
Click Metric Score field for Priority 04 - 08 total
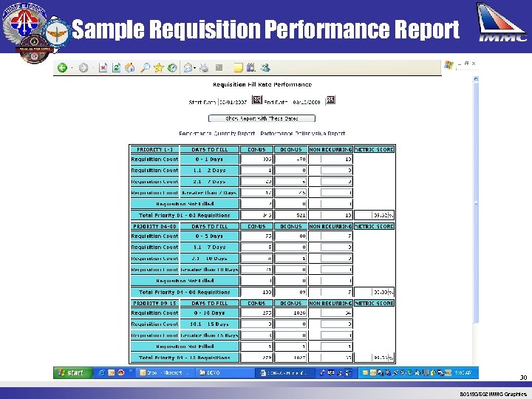(381, 292)
